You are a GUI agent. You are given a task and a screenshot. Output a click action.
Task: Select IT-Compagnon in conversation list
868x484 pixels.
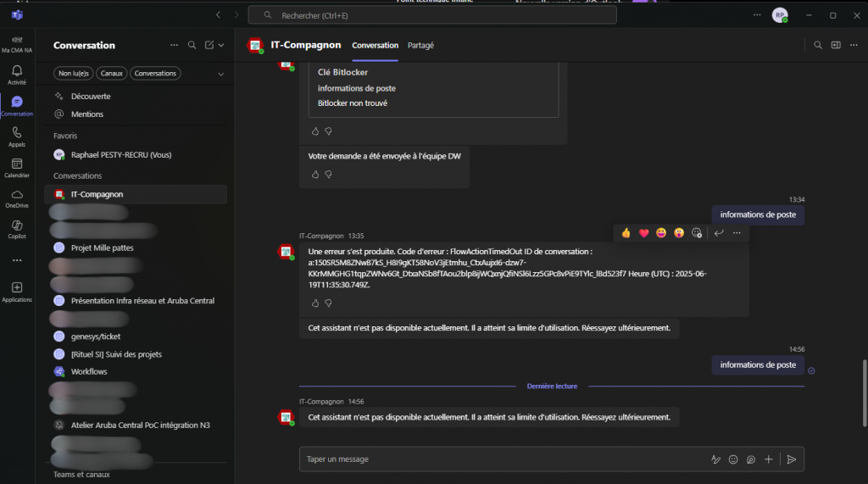pyautogui.click(x=136, y=194)
